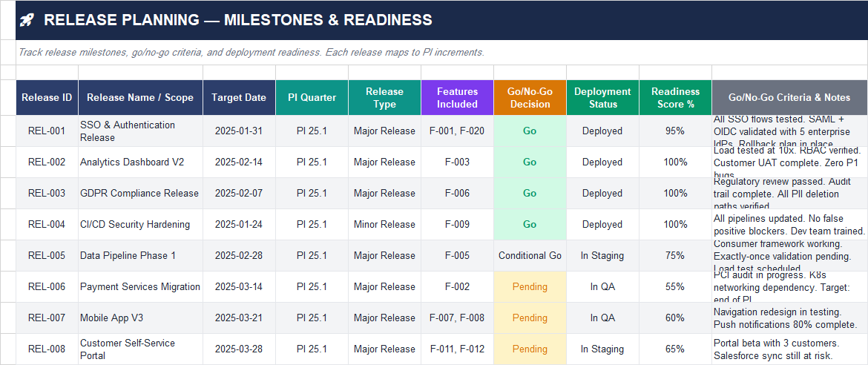Select the Target Date column header
This screenshot has width=868, height=365.
point(239,97)
